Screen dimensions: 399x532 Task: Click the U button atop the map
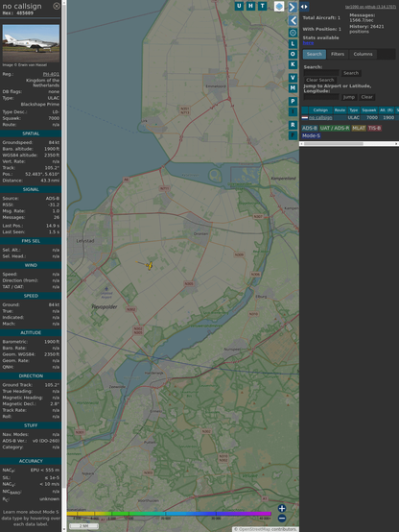click(239, 6)
